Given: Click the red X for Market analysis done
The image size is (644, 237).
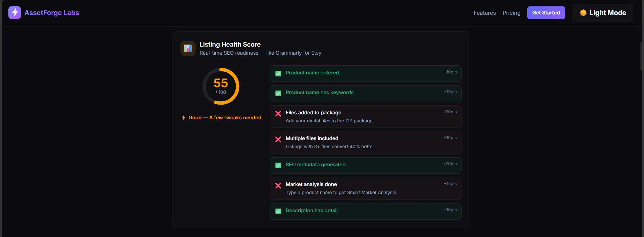Looking at the screenshot, I should coord(278,185).
